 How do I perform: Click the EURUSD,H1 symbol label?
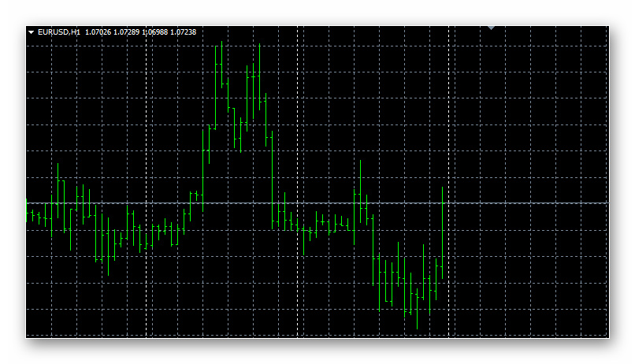59,32
